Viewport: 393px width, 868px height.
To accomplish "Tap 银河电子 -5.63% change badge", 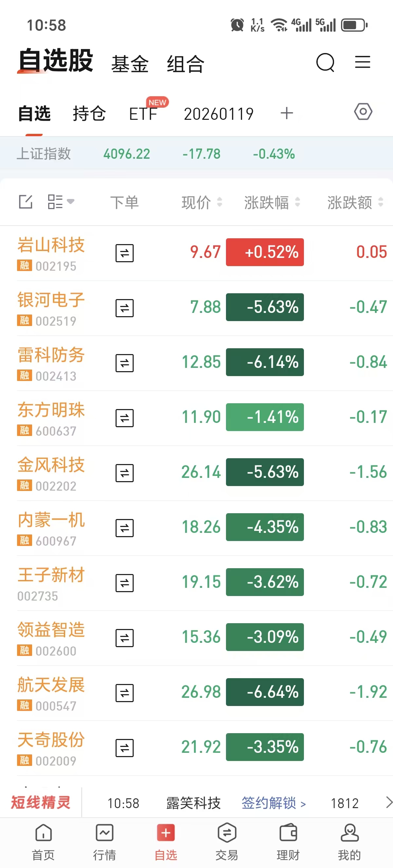I will click(x=265, y=307).
